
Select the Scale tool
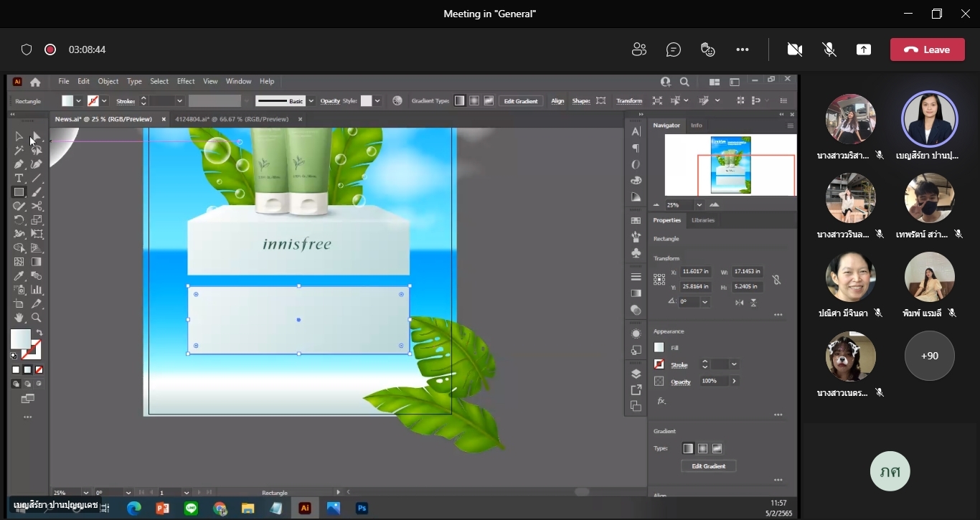point(37,220)
